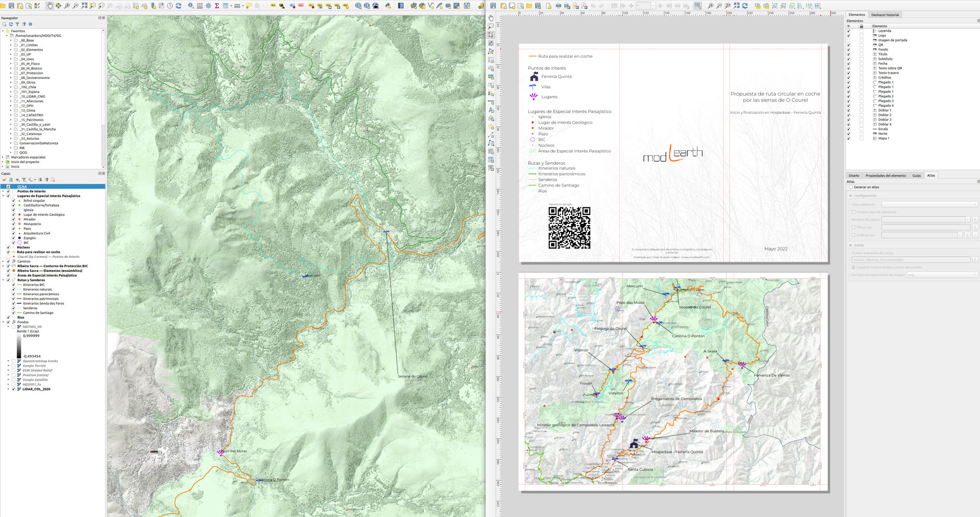Click the Ribeira Sacra Elementos orange symbol
The image size is (980, 517).
pos(14,271)
